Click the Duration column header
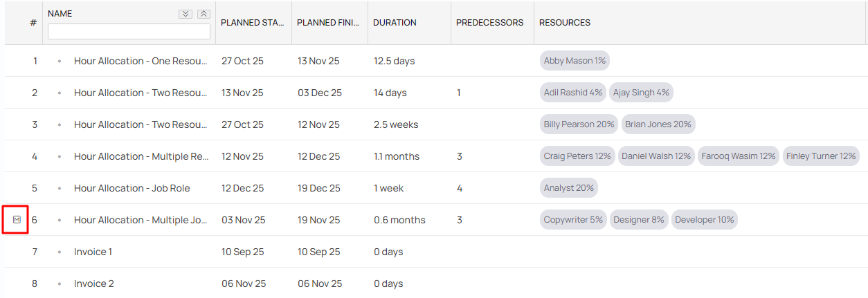The image size is (868, 298). (395, 23)
